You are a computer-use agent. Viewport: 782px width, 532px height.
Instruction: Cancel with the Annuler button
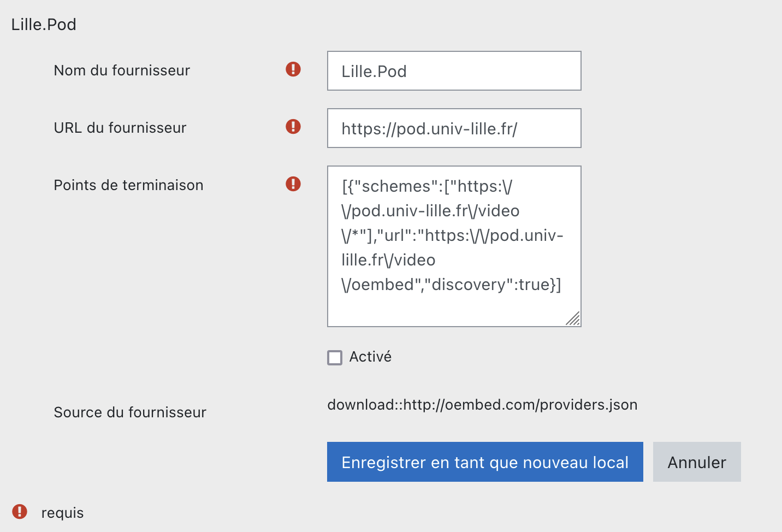point(697,462)
